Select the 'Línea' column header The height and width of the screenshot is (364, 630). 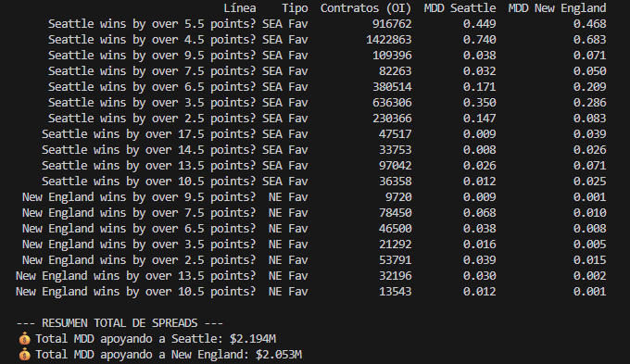click(239, 8)
